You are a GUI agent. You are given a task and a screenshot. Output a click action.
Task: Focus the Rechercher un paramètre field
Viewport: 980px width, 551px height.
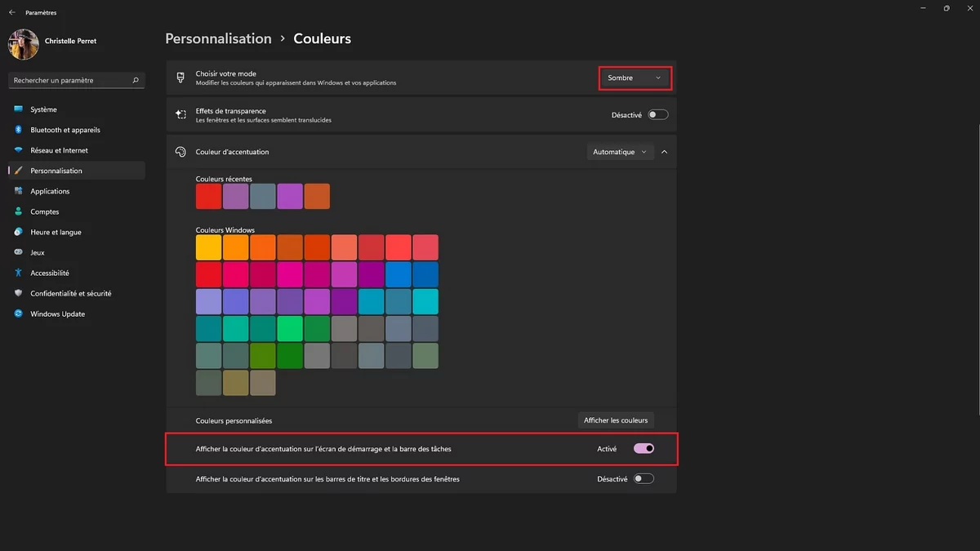click(77, 80)
